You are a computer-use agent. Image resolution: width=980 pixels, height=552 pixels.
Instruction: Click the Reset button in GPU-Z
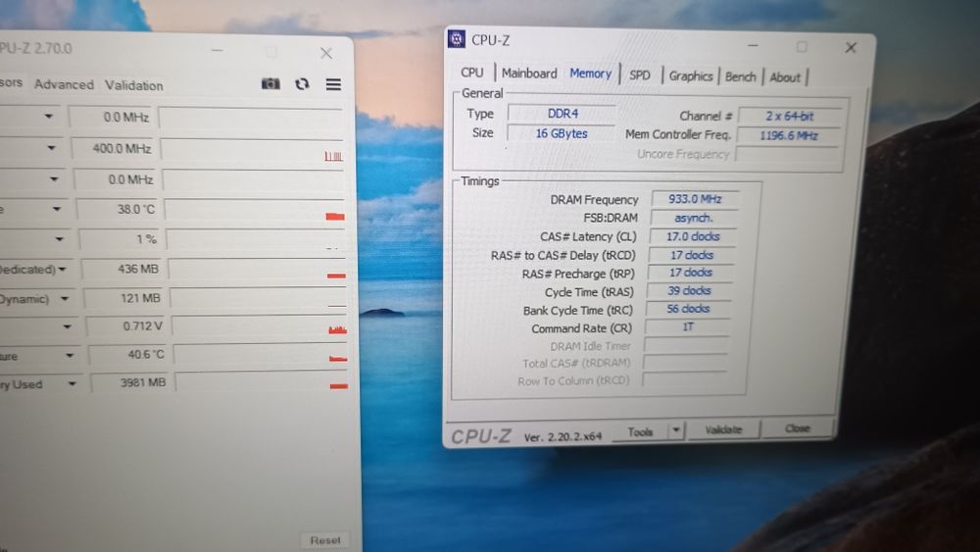pyautogui.click(x=325, y=540)
